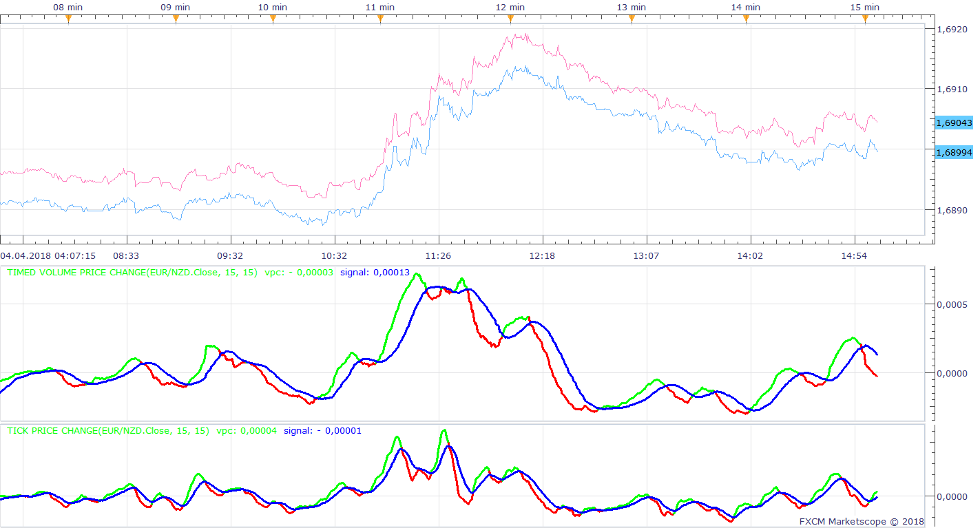Click the 04.04.2018 04:07:15 date label

pos(48,255)
